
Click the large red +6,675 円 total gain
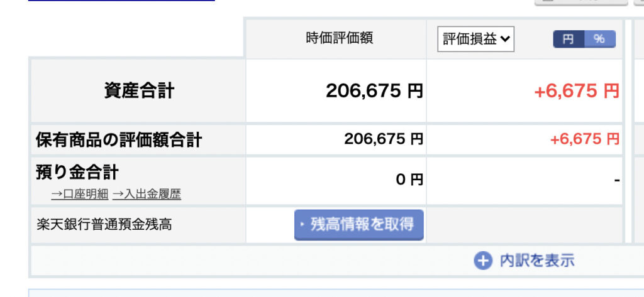(577, 90)
